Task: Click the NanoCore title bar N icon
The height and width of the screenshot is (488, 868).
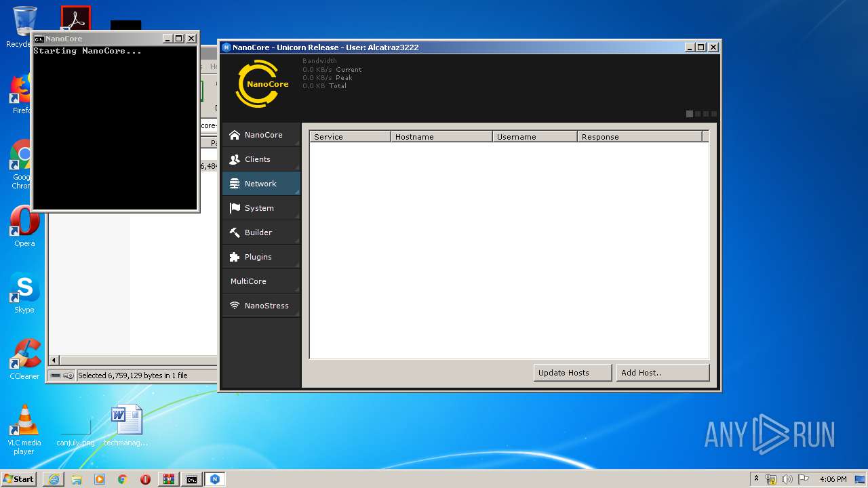Action: click(x=226, y=47)
